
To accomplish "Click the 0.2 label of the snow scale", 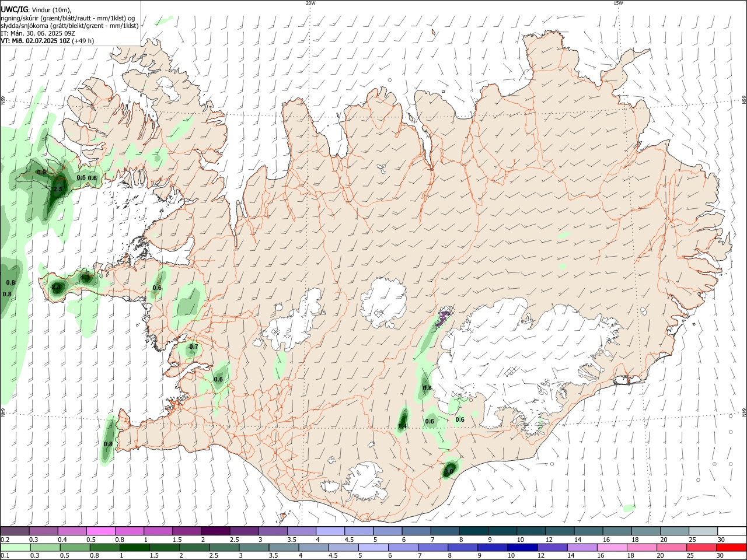I will (x=5, y=540).
